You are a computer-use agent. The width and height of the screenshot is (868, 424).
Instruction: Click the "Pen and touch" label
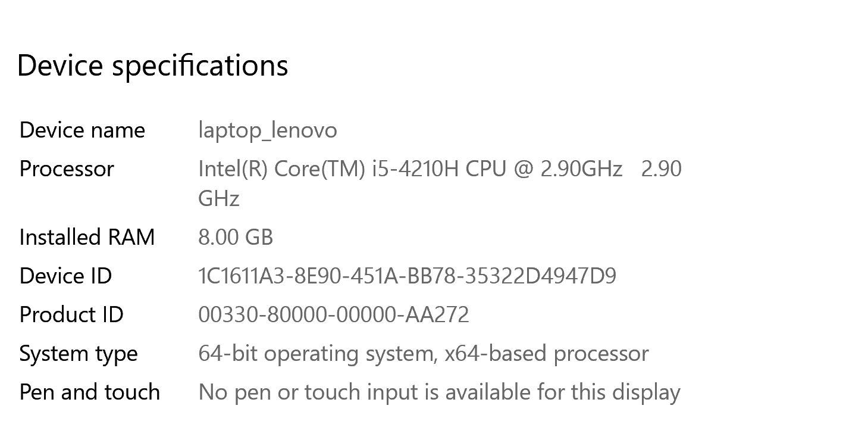90,392
